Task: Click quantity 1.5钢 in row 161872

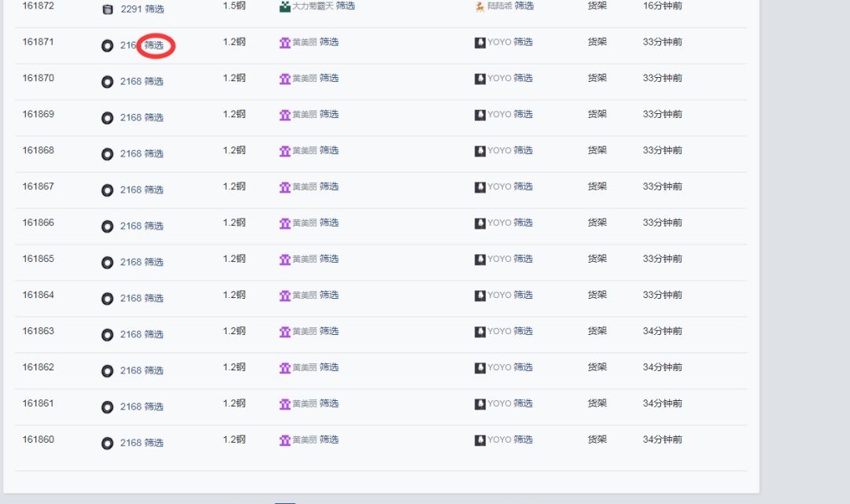Action: click(235, 6)
